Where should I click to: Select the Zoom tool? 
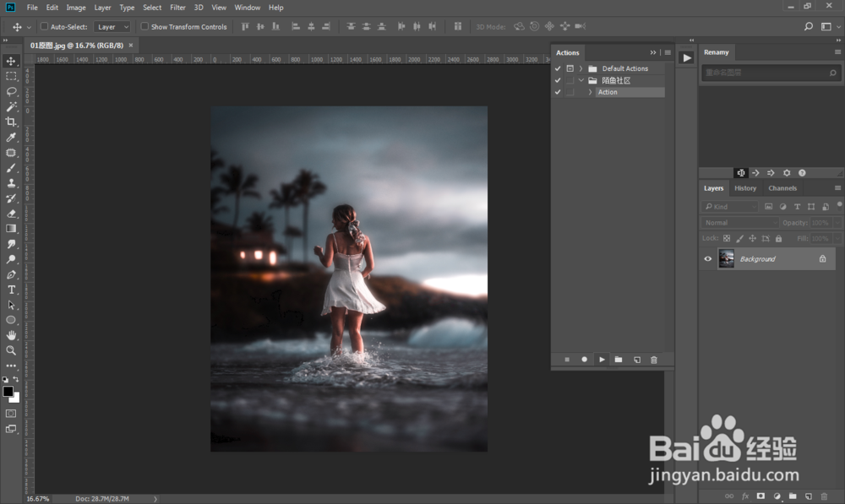point(11,350)
